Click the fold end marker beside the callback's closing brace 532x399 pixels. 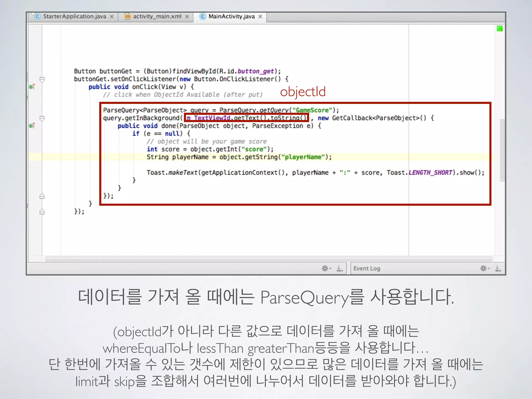point(42,196)
